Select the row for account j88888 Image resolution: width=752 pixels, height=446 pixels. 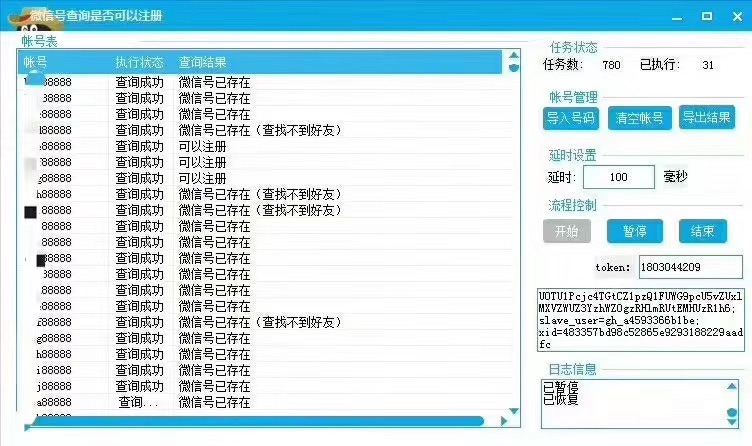(x=266, y=386)
